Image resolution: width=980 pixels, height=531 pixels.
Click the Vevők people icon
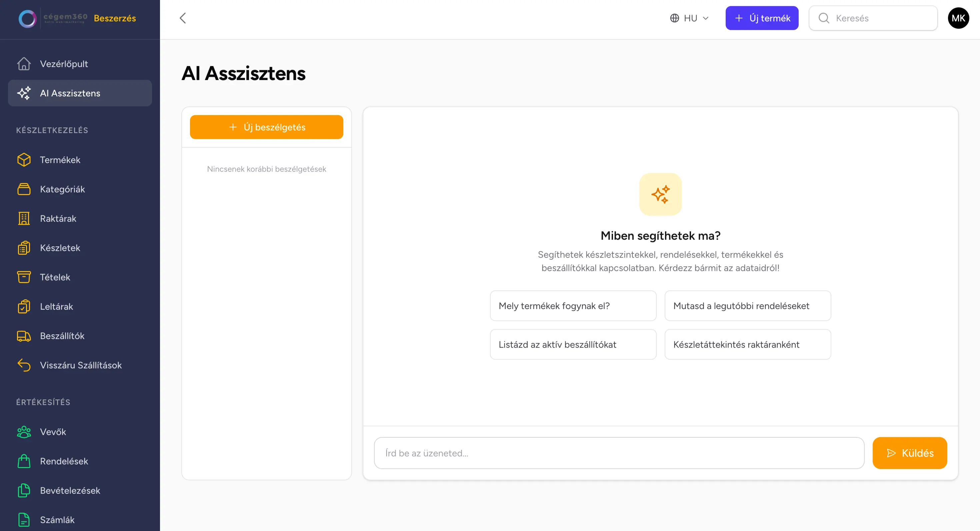click(24, 432)
